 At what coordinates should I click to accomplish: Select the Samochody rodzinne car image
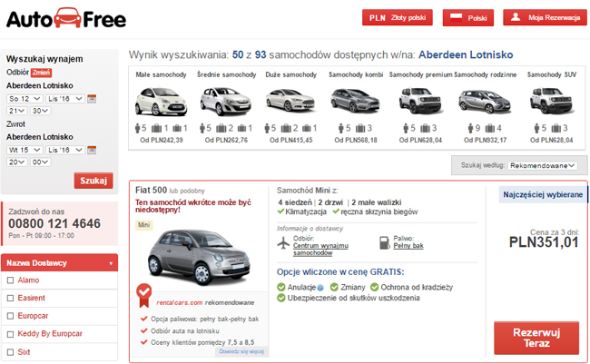[x=485, y=102]
